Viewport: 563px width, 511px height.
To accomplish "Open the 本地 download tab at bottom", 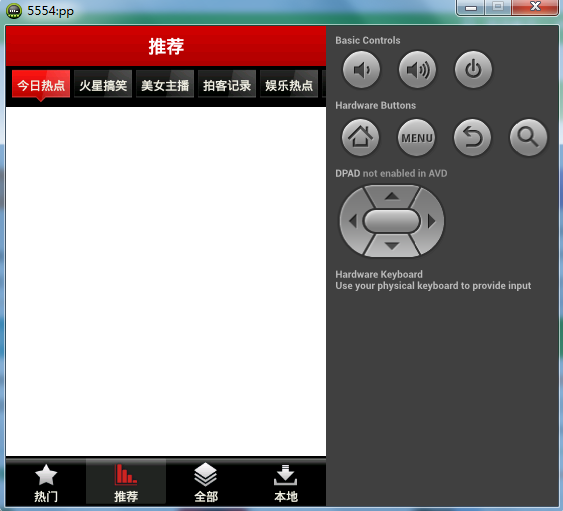I will 286,482.
